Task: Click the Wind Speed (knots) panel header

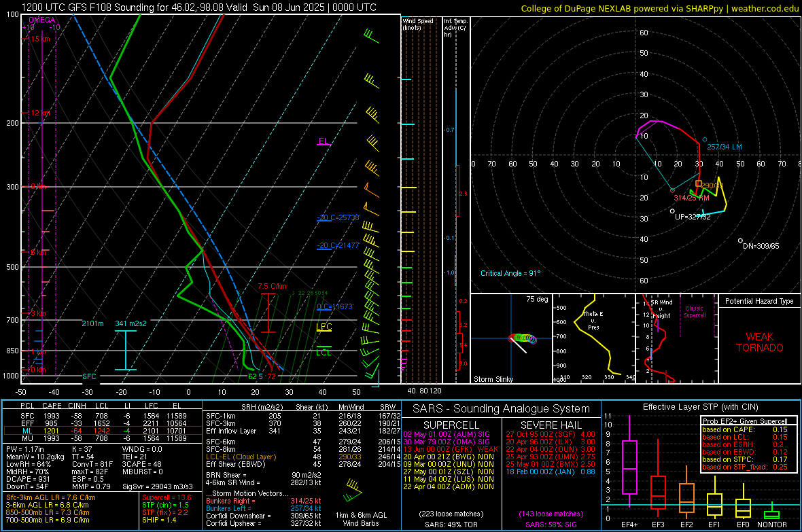Action: [418, 24]
